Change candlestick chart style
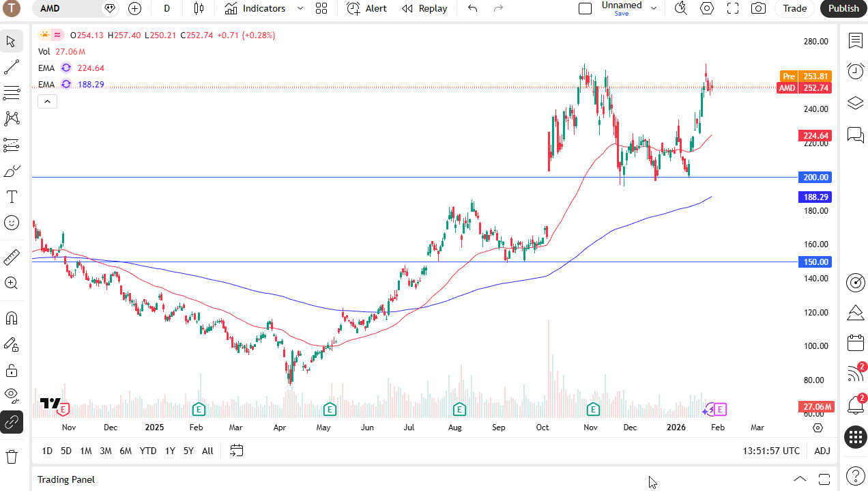 (x=199, y=8)
